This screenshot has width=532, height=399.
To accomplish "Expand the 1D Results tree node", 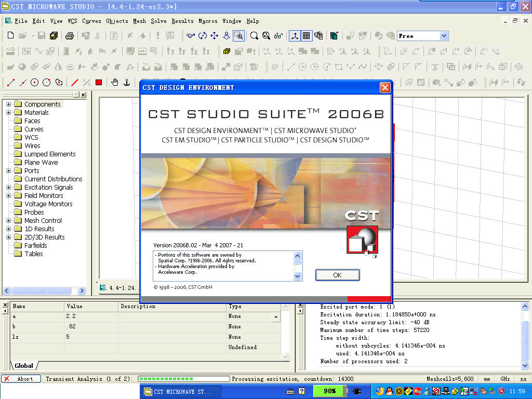I will tap(8, 229).
